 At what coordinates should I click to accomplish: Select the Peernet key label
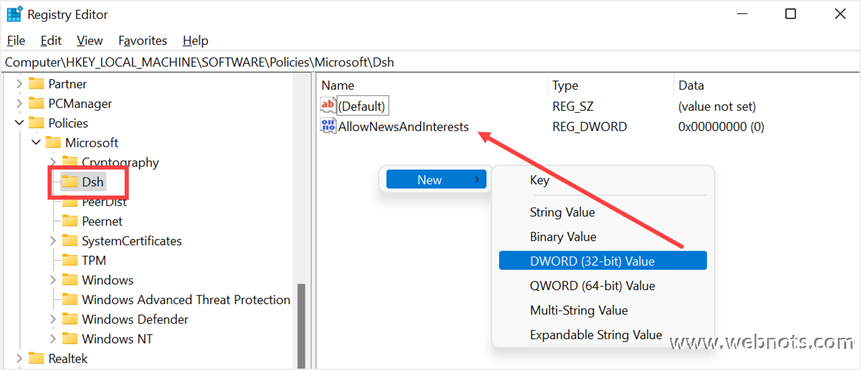tap(102, 221)
